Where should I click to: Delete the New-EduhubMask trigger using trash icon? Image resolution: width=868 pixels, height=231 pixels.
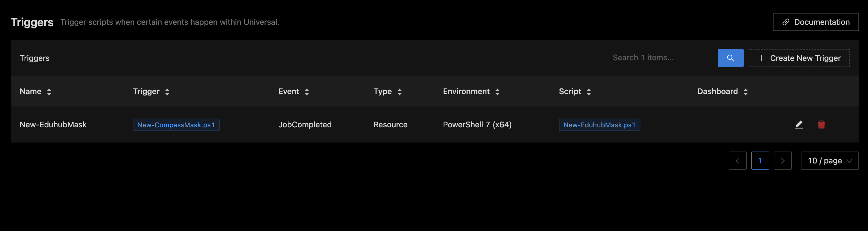pos(821,125)
